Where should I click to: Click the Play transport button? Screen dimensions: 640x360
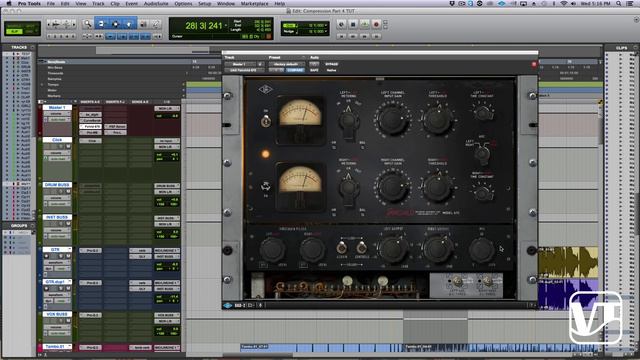[x=364, y=24]
